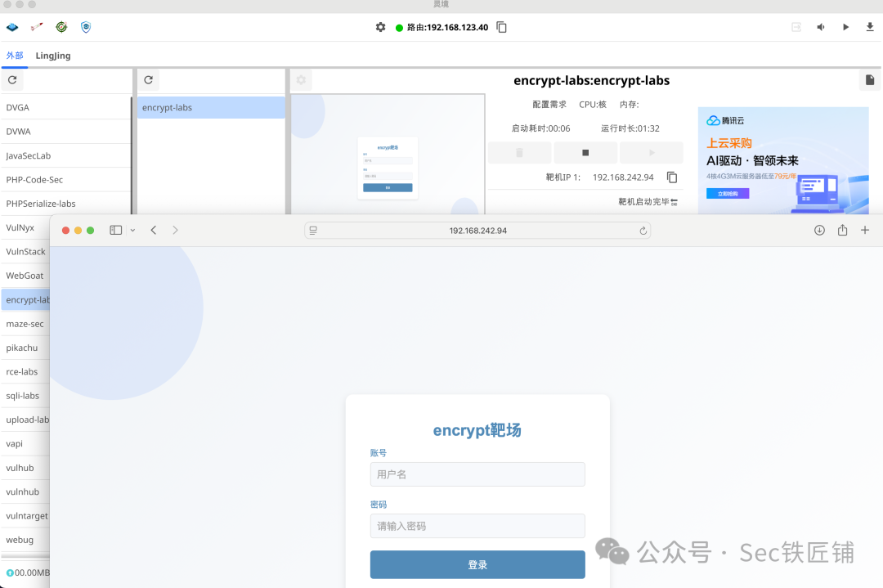Image resolution: width=883 pixels, height=588 pixels.
Task: Delete the encrypt-labs target via the trash icon
Action: click(519, 152)
